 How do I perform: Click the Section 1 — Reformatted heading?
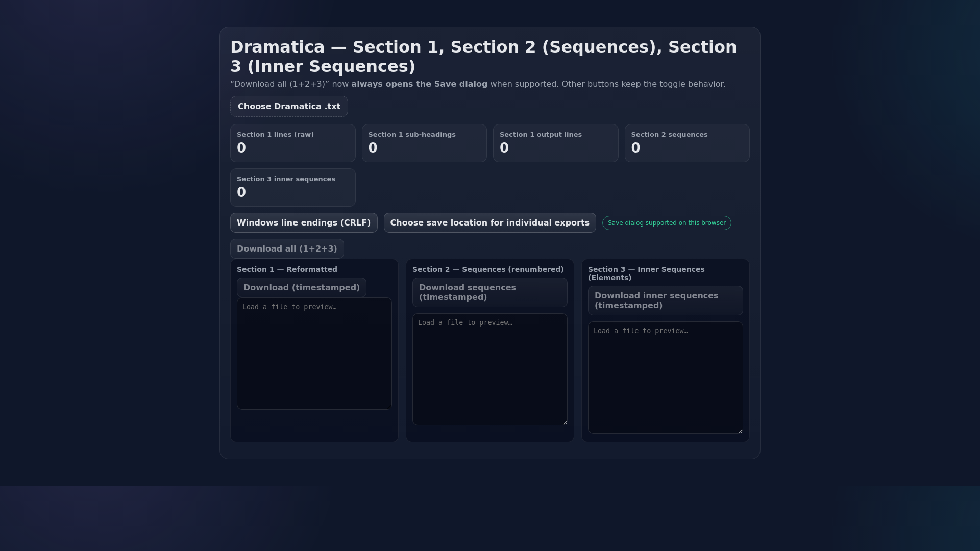(287, 269)
